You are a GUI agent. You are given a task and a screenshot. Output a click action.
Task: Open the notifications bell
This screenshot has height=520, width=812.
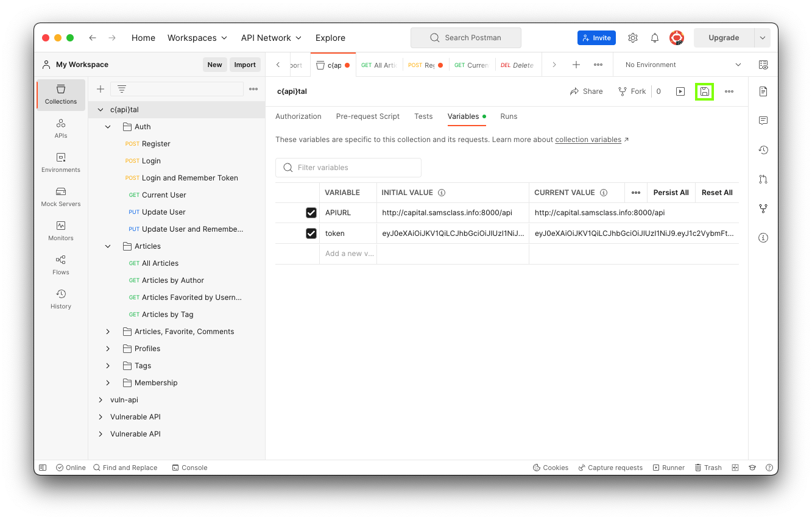655,38
